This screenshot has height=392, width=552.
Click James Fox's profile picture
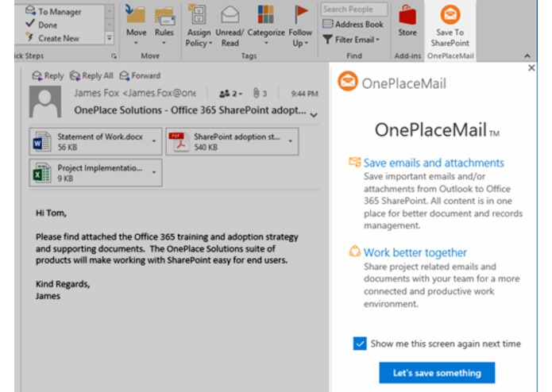point(45,102)
